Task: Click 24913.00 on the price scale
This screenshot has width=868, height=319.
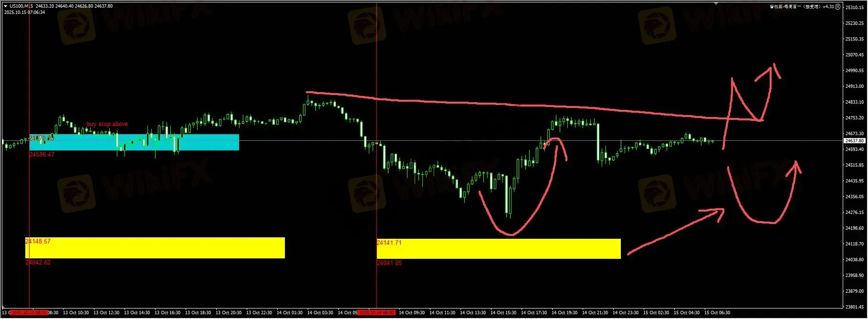Action: pos(854,86)
